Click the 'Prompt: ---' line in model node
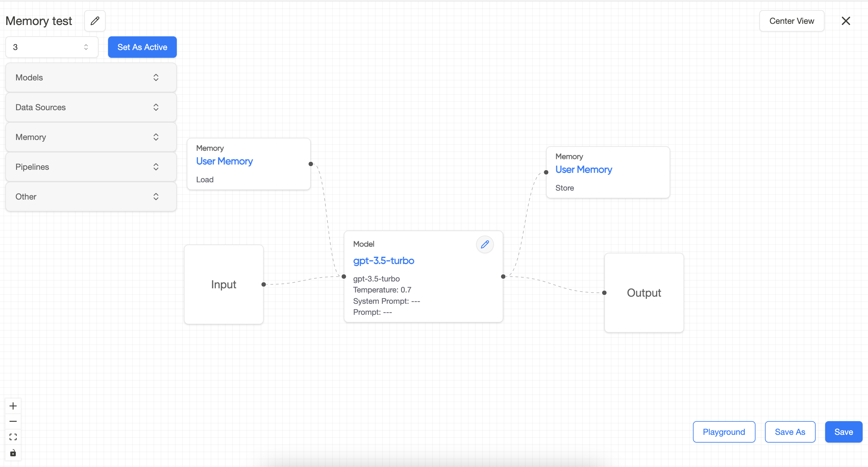 coord(372,312)
